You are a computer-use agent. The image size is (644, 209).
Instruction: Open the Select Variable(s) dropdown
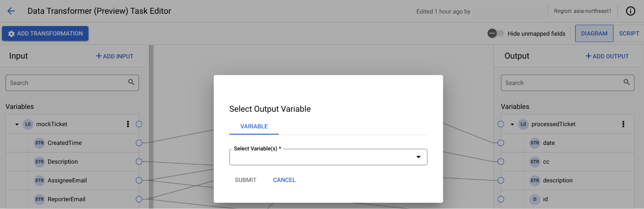(x=328, y=157)
